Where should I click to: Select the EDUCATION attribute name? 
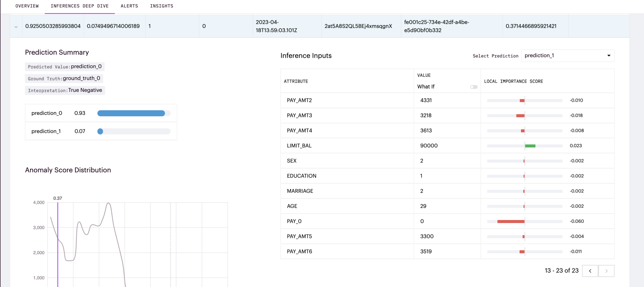pyautogui.click(x=302, y=176)
